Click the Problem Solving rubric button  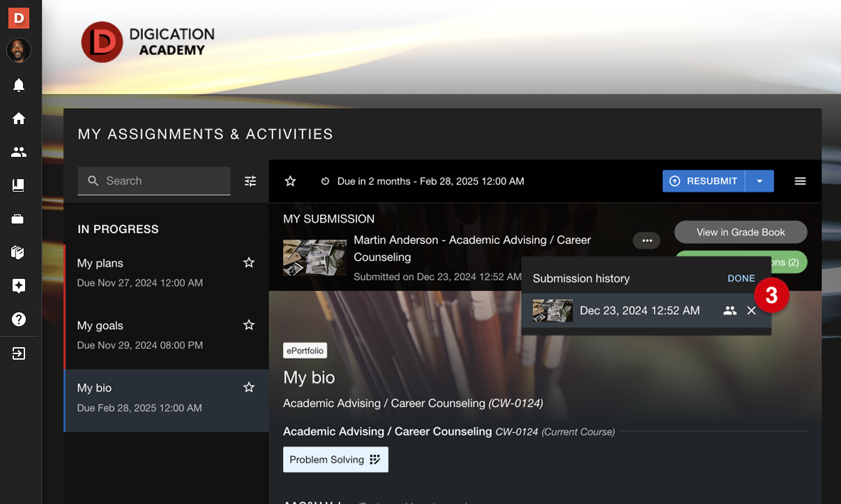pos(335,459)
